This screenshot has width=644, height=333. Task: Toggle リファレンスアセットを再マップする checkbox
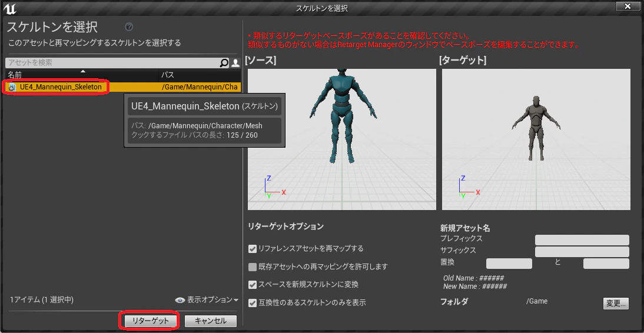pos(253,248)
